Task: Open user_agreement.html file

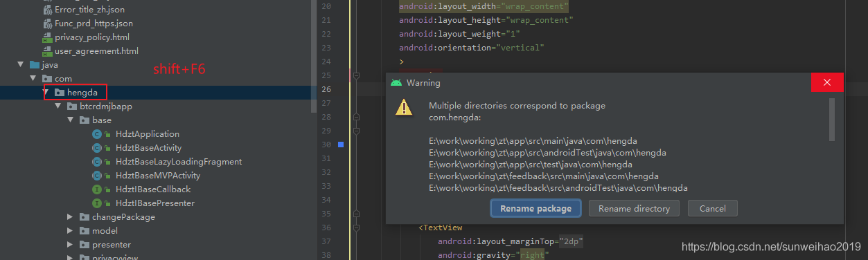Action: point(96,51)
